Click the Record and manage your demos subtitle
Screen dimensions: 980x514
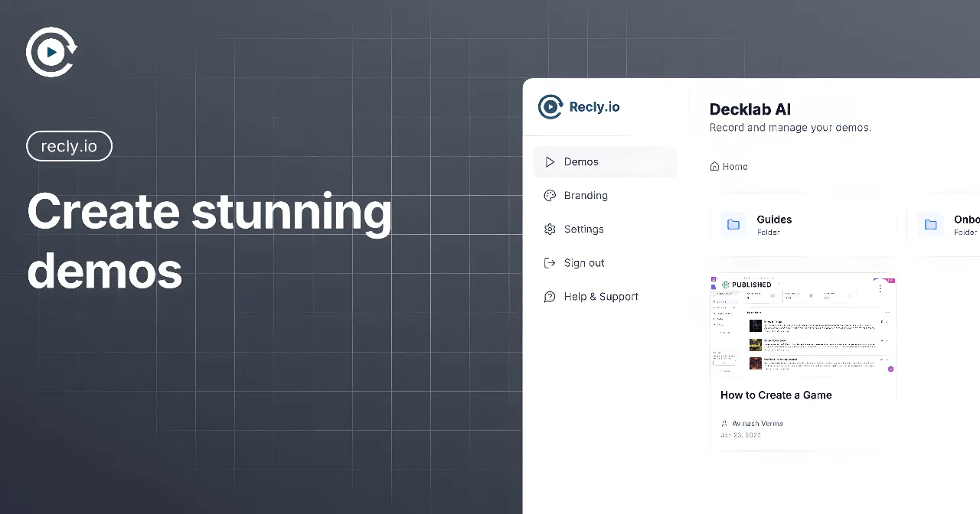[790, 128]
